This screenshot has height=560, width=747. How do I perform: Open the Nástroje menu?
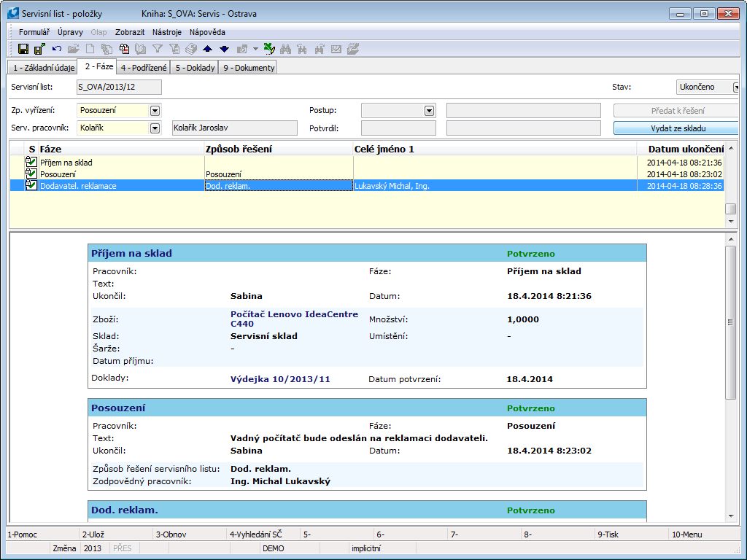[167, 32]
